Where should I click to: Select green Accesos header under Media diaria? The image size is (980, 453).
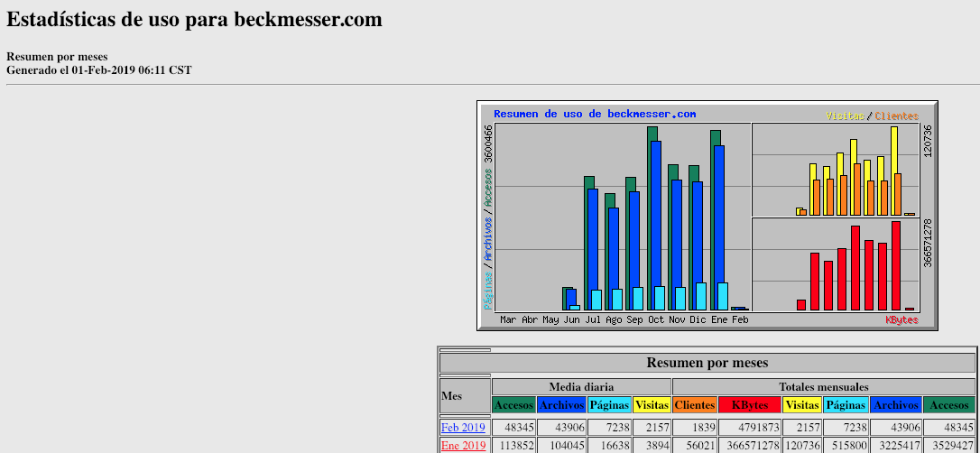point(514,405)
